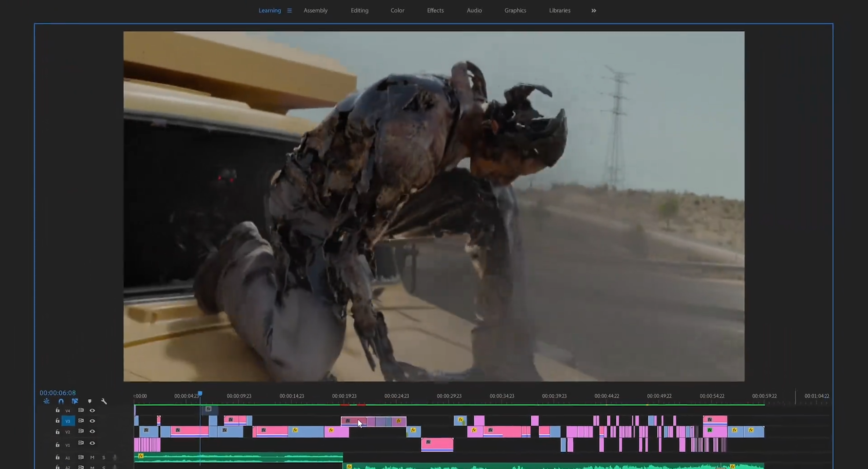
Task: Switch to the Learning workspace
Action: [x=270, y=11]
